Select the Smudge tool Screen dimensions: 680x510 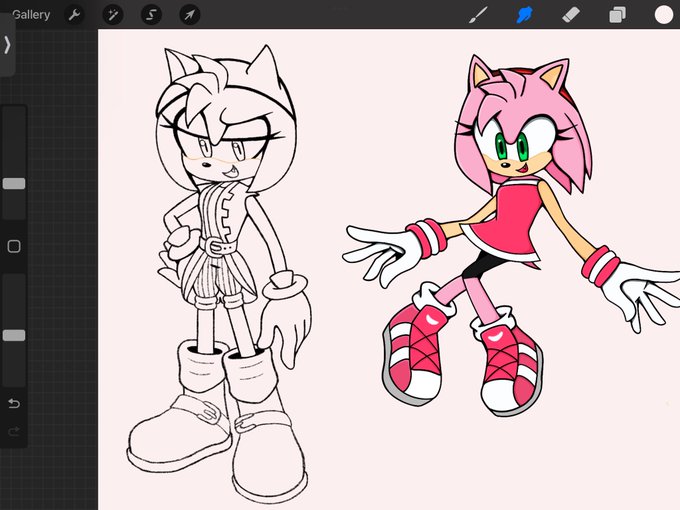pyautogui.click(x=524, y=15)
